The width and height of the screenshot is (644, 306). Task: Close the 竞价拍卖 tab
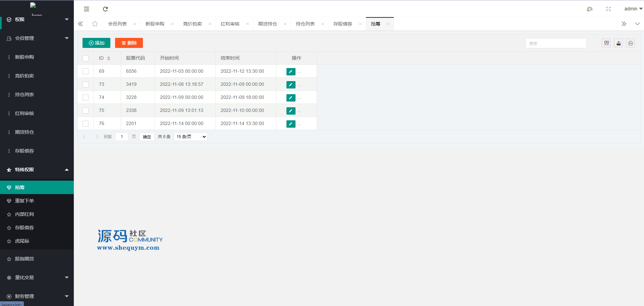(x=210, y=24)
